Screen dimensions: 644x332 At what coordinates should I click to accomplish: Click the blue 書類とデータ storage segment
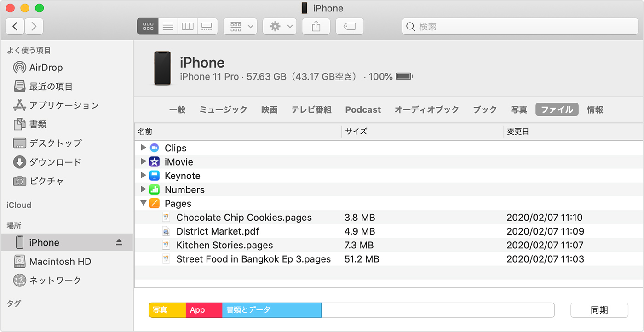(272, 310)
